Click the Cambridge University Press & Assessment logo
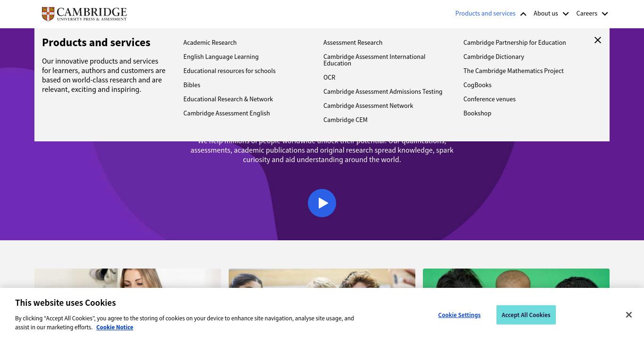The width and height of the screenshot is (644, 343). click(84, 14)
